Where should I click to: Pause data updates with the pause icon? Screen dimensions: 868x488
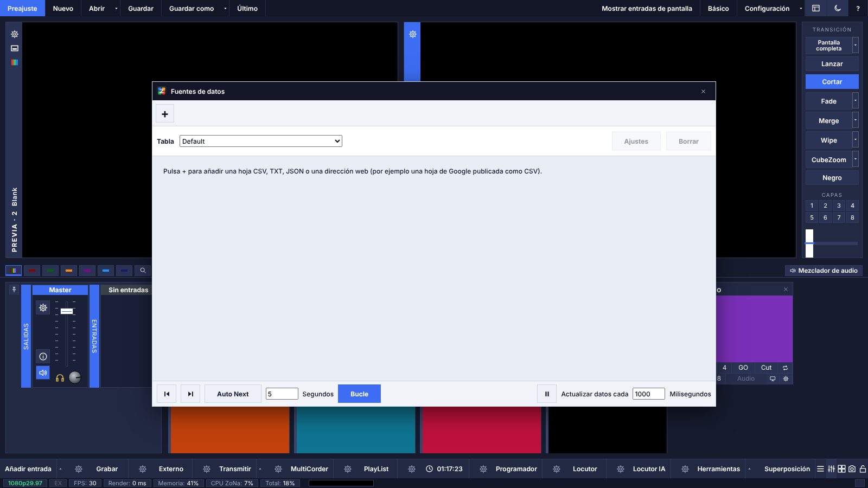coord(547,394)
